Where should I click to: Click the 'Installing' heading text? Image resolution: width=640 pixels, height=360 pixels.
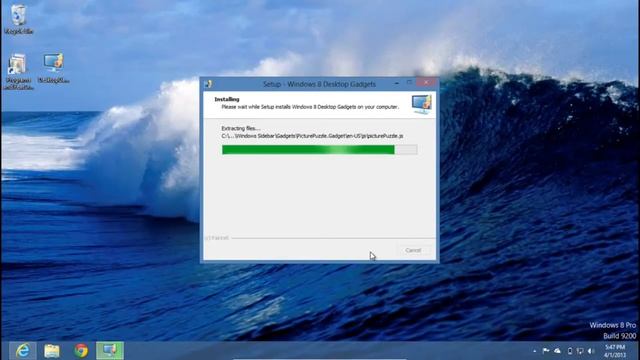coord(227,99)
